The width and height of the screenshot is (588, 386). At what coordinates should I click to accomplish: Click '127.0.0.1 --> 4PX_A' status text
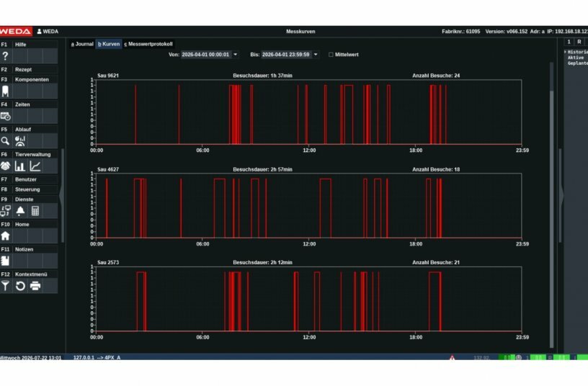tap(97, 357)
